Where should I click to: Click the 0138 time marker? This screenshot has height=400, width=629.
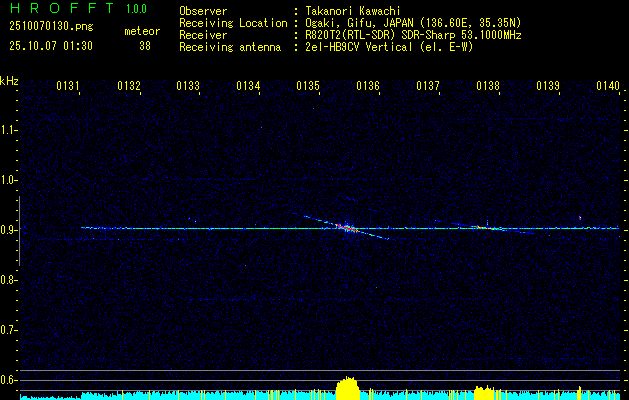(488, 86)
